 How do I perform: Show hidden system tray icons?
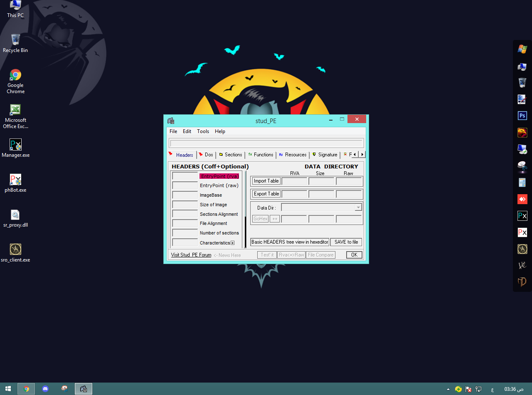pyautogui.click(x=448, y=390)
